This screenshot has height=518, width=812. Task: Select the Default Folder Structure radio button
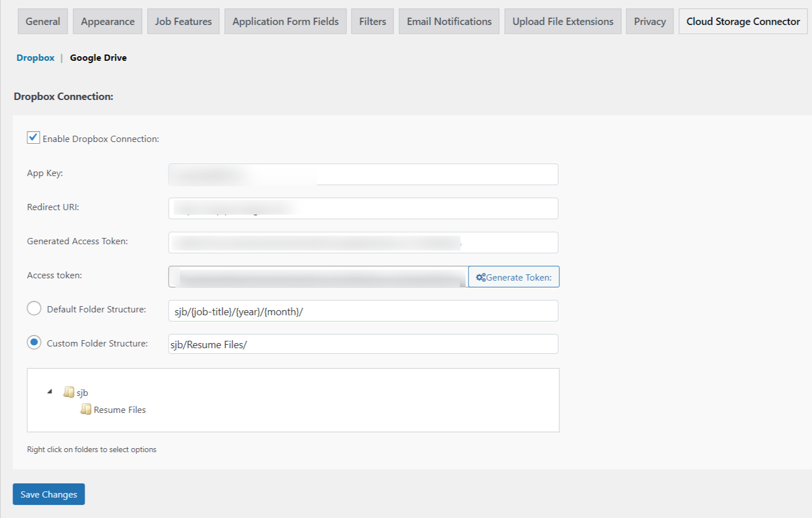(34, 308)
